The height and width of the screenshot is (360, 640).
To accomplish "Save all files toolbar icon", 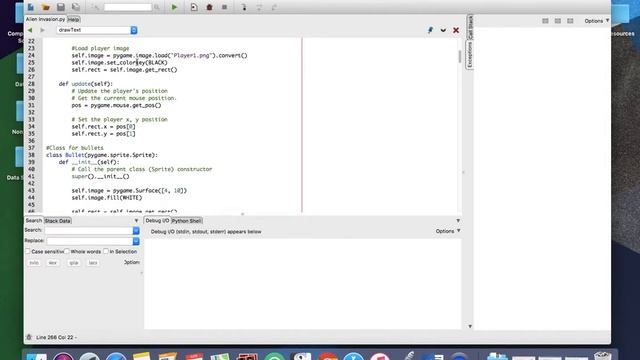I will tap(76, 7).
